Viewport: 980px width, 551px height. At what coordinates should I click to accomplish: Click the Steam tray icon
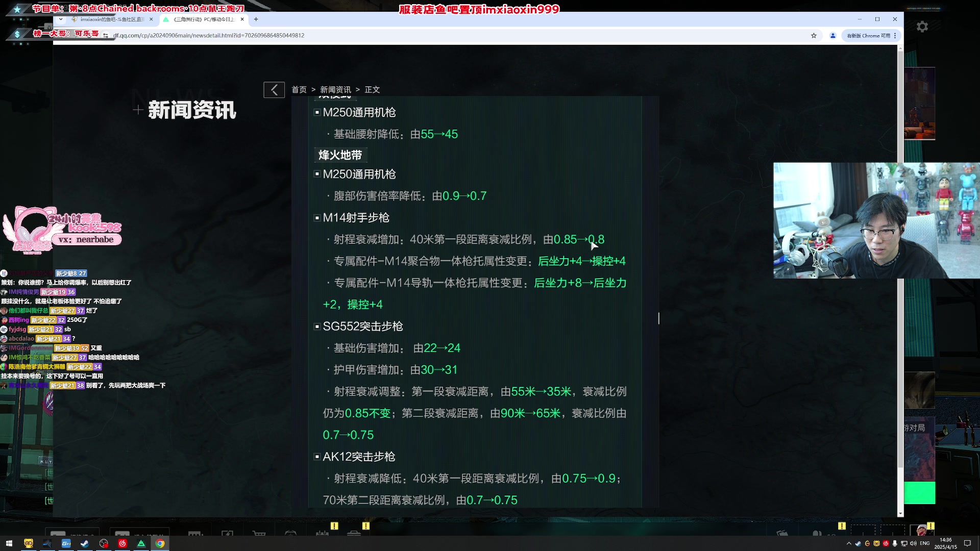[858, 543]
